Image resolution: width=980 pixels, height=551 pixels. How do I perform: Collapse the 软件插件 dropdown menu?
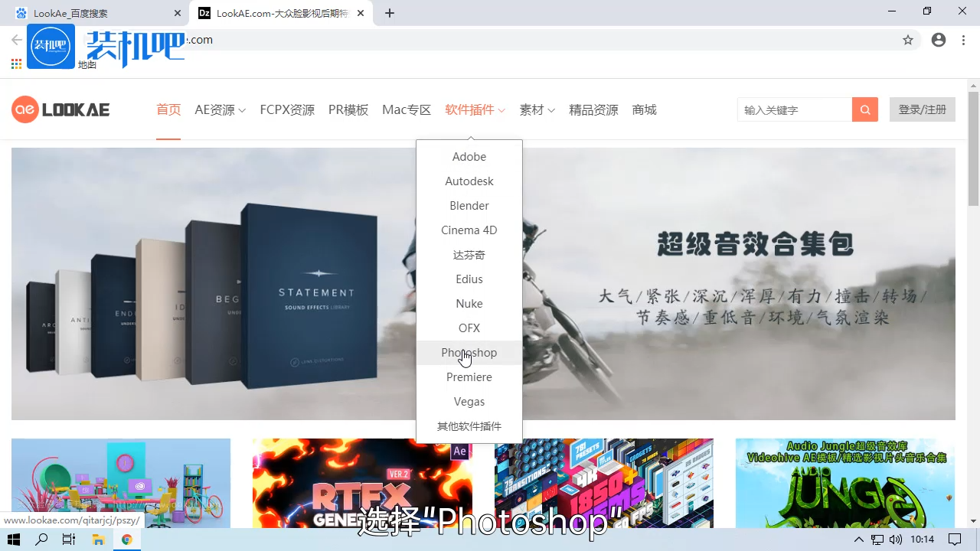(470, 109)
